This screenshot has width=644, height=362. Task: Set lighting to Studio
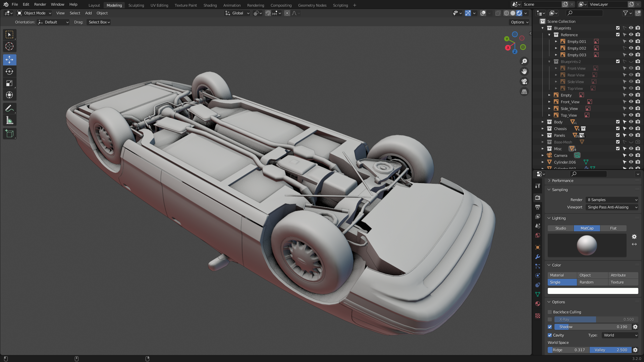[560, 228]
